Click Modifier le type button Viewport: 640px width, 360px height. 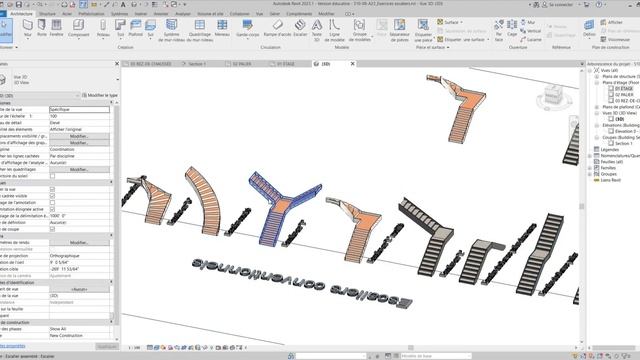coord(100,95)
